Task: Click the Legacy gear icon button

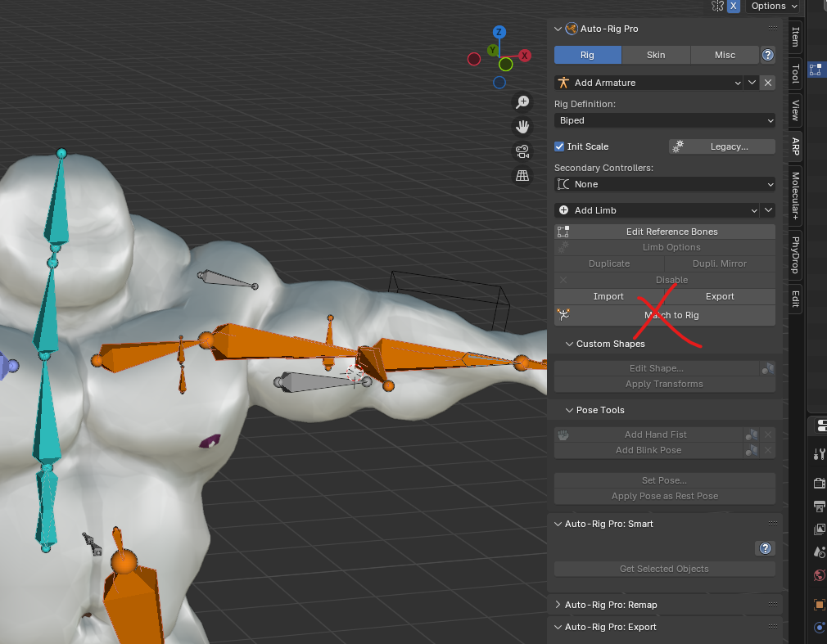Action: coord(678,146)
